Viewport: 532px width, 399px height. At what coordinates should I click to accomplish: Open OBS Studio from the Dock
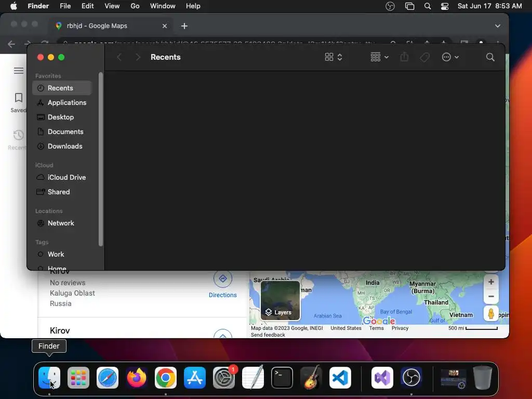411,378
